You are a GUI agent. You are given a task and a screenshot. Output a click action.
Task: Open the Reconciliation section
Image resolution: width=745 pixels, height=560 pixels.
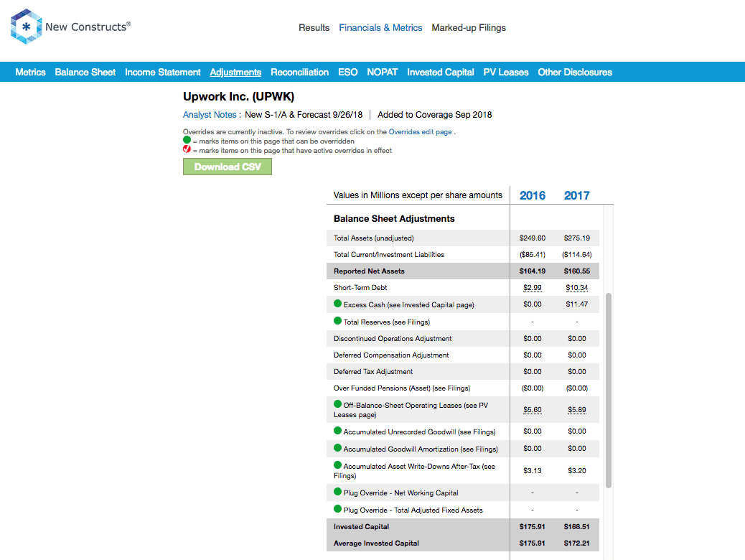[300, 73]
